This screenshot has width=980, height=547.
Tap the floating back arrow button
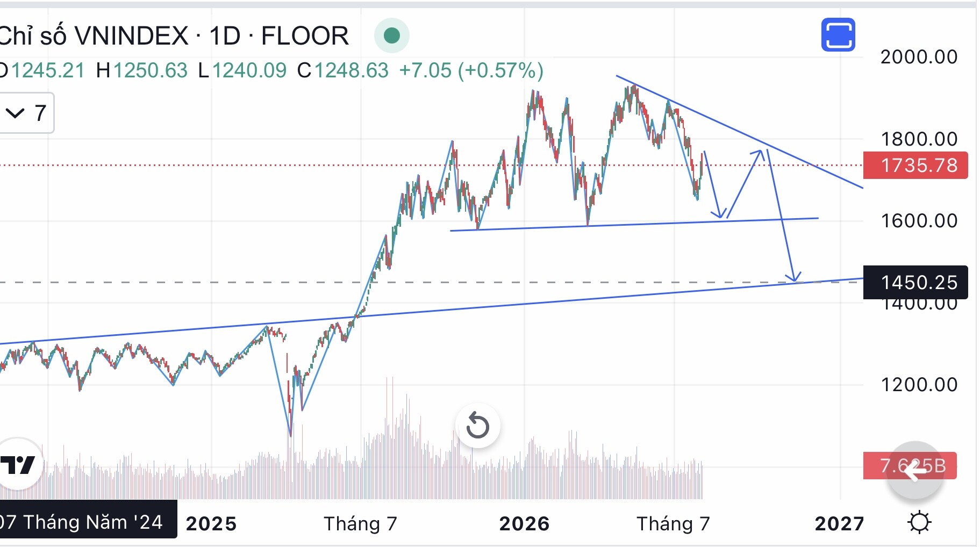click(915, 470)
